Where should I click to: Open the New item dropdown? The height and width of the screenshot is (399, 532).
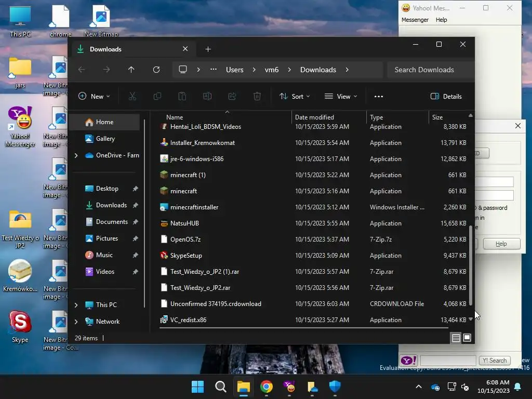click(x=94, y=96)
